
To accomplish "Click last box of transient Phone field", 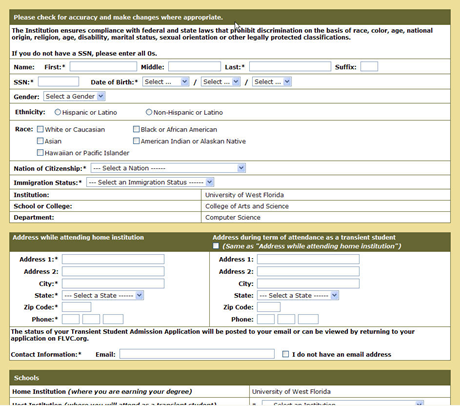I will pos(308,319).
